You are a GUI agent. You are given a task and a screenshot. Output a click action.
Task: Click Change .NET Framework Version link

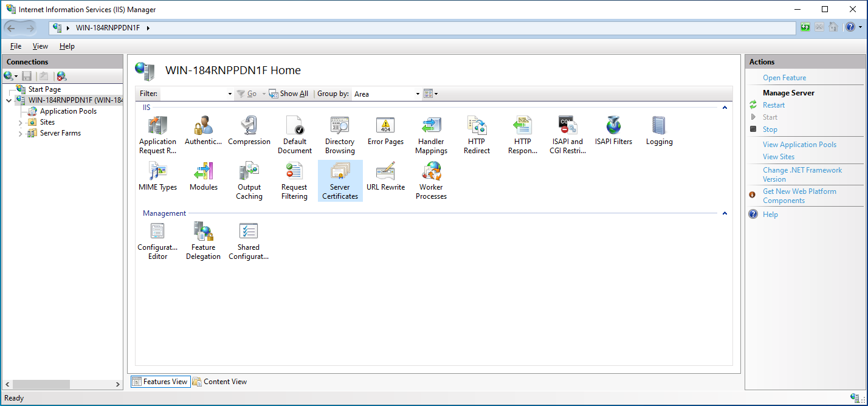pos(802,174)
